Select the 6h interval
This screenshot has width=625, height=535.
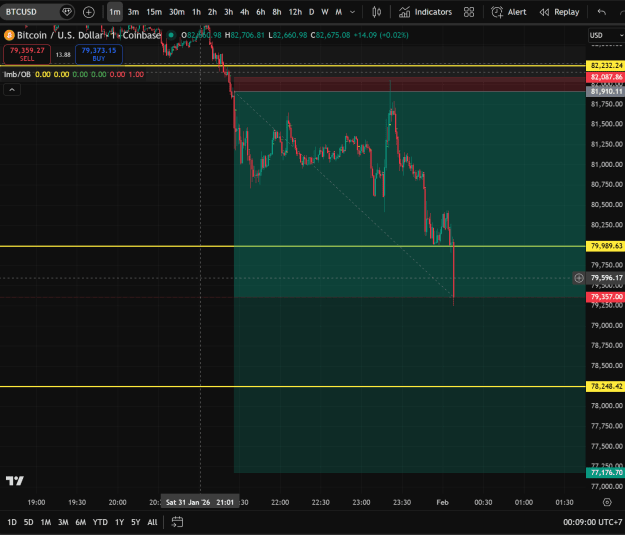[x=260, y=12]
